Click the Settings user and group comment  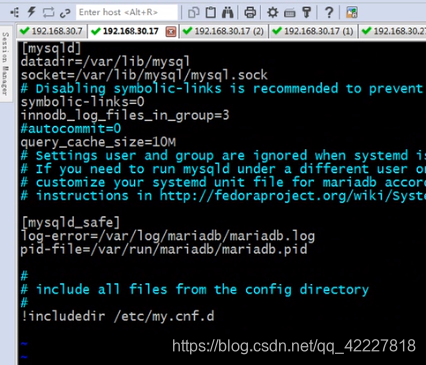click(x=223, y=156)
